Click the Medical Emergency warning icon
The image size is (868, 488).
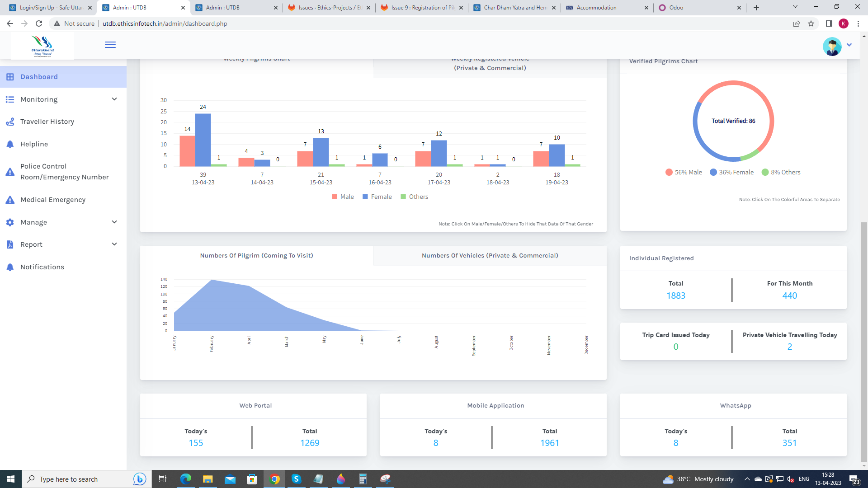[x=10, y=200]
